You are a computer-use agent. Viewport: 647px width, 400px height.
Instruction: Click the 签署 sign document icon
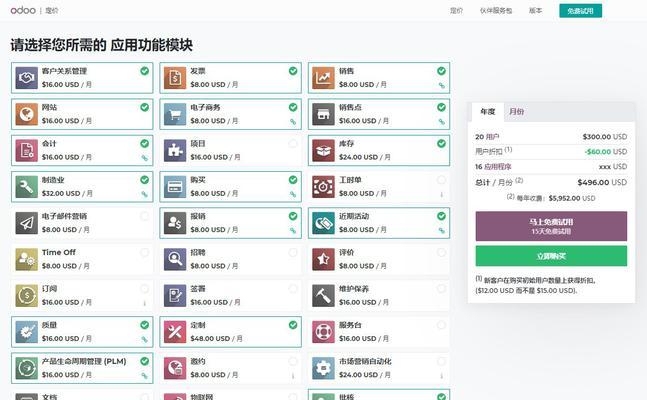[175, 296]
